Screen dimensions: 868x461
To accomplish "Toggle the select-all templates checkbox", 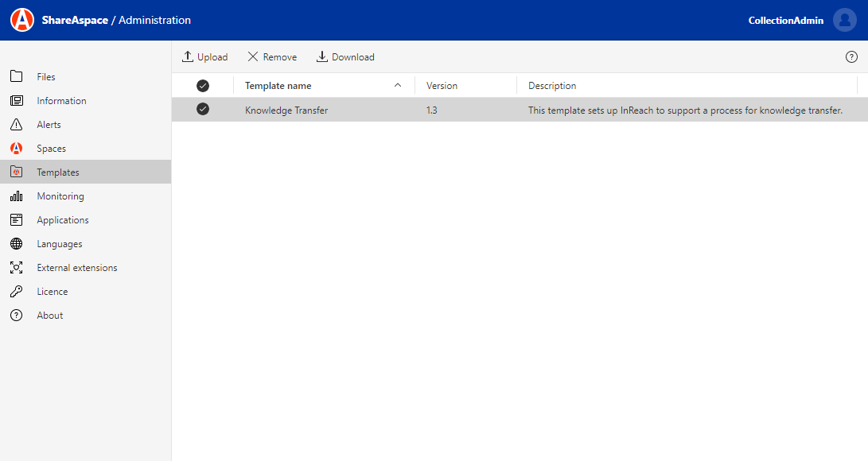I will pos(203,86).
